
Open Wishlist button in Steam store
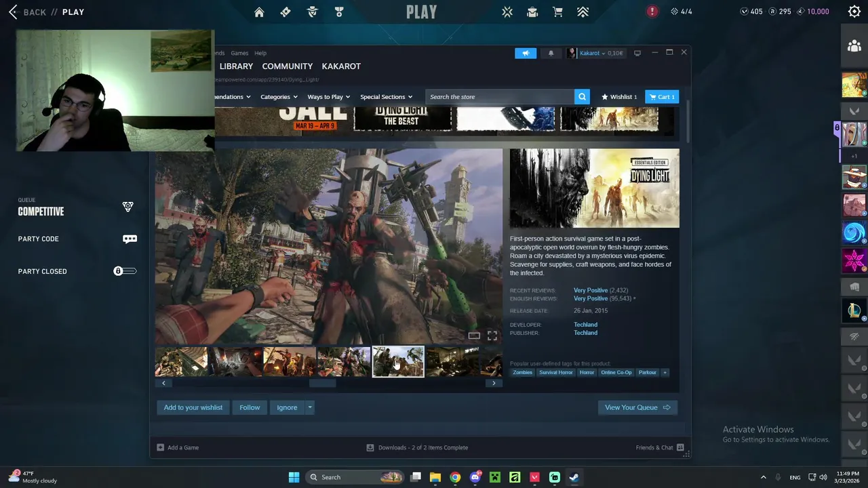[x=618, y=97]
